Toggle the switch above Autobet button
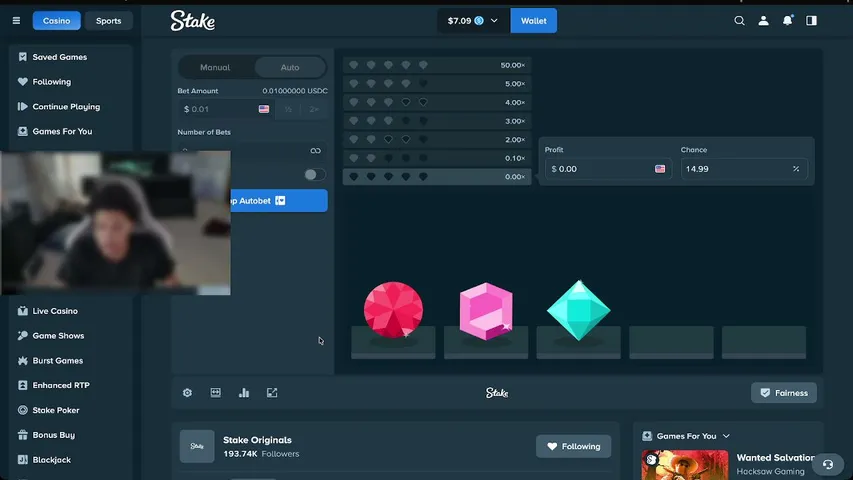This screenshot has width=853, height=480. pos(314,175)
